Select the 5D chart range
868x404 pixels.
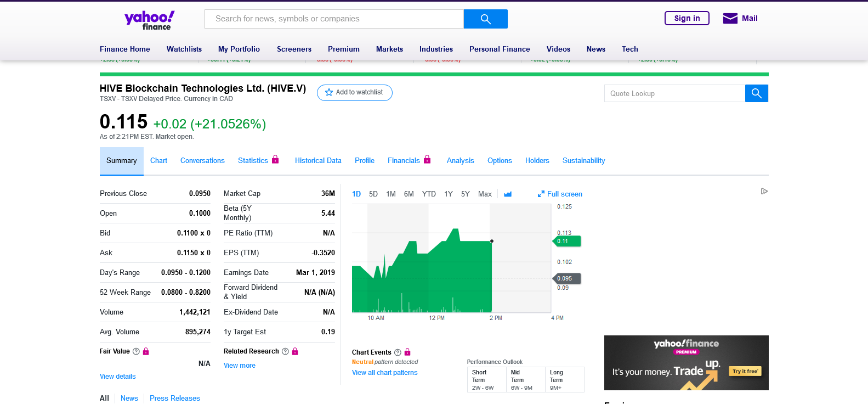point(373,194)
